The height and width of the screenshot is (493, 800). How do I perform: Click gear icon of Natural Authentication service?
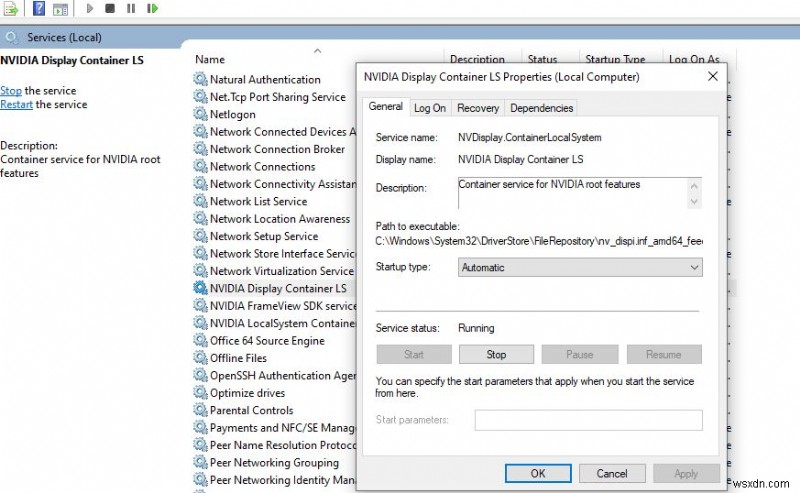click(x=200, y=79)
